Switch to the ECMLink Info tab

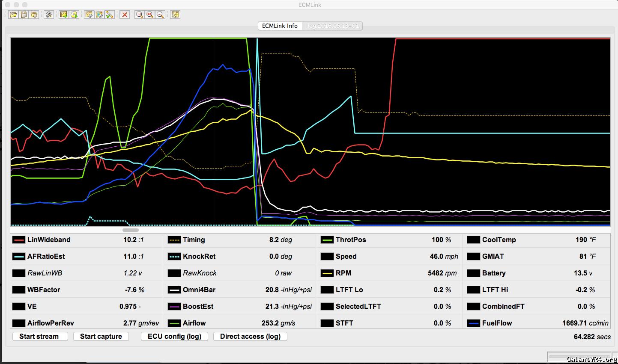[x=280, y=26]
